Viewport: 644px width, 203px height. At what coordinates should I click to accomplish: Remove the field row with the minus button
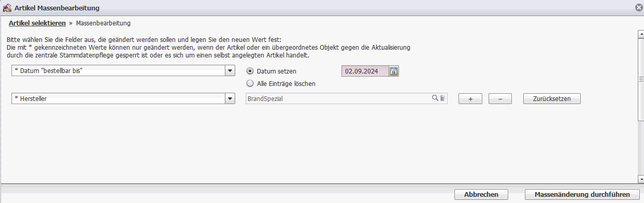(x=500, y=99)
